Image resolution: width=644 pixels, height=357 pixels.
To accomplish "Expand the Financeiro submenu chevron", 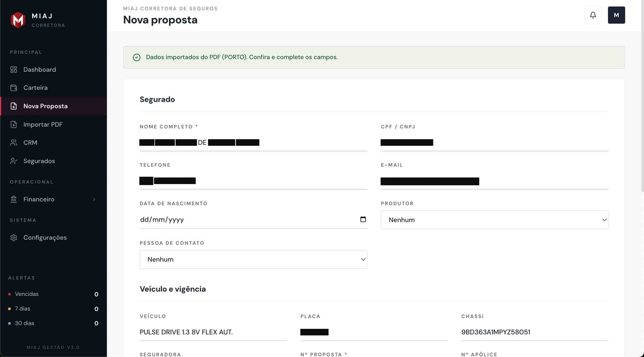I will pos(94,199).
